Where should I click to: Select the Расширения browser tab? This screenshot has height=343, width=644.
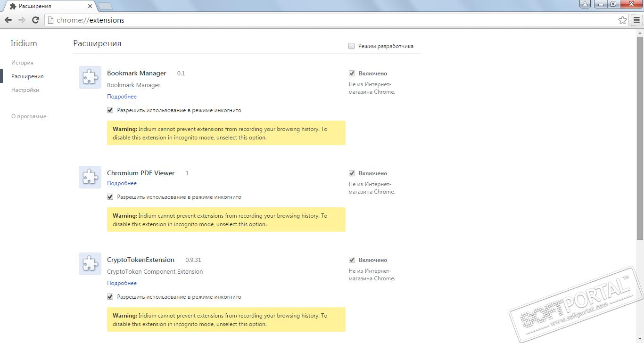50,6
